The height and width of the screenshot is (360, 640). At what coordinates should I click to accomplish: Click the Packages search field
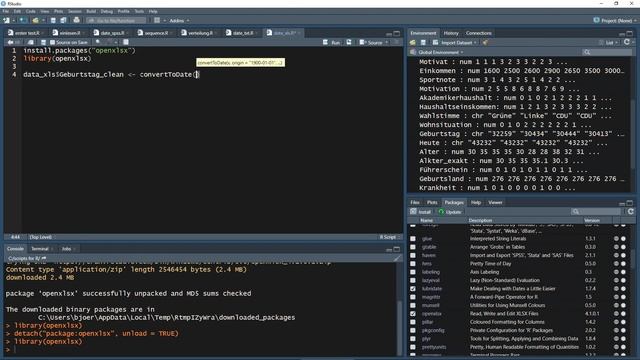(x=597, y=211)
